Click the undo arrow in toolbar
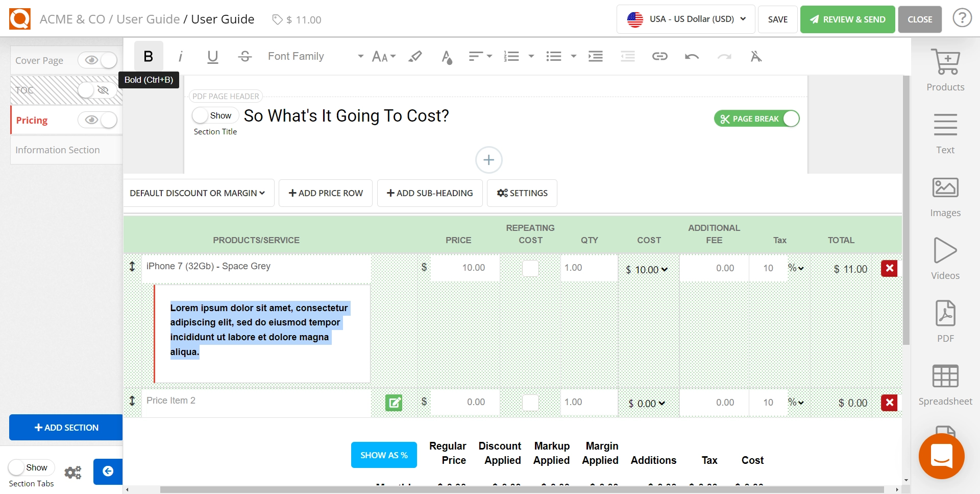This screenshot has height=494, width=980. tap(692, 56)
